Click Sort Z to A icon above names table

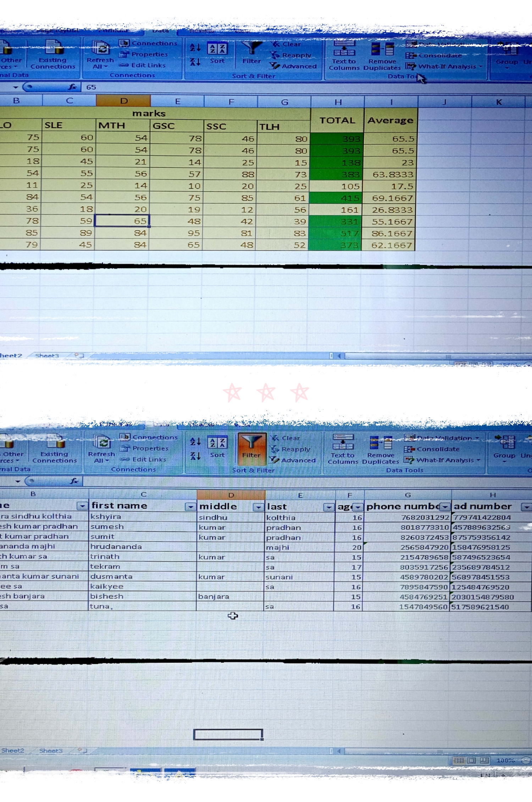point(195,456)
